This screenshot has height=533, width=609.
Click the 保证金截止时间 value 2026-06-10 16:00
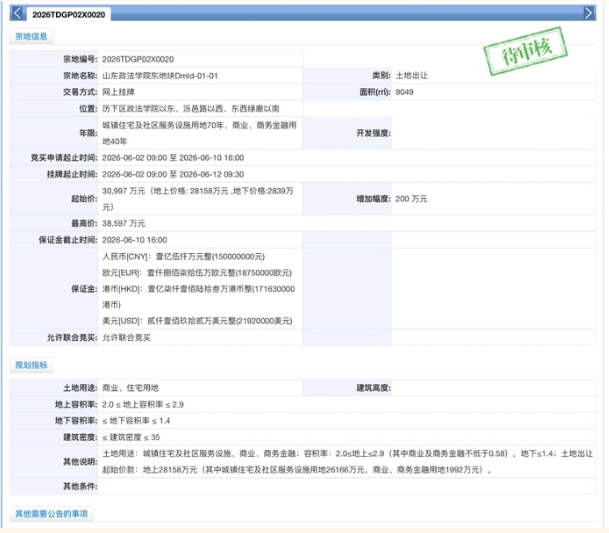134,240
